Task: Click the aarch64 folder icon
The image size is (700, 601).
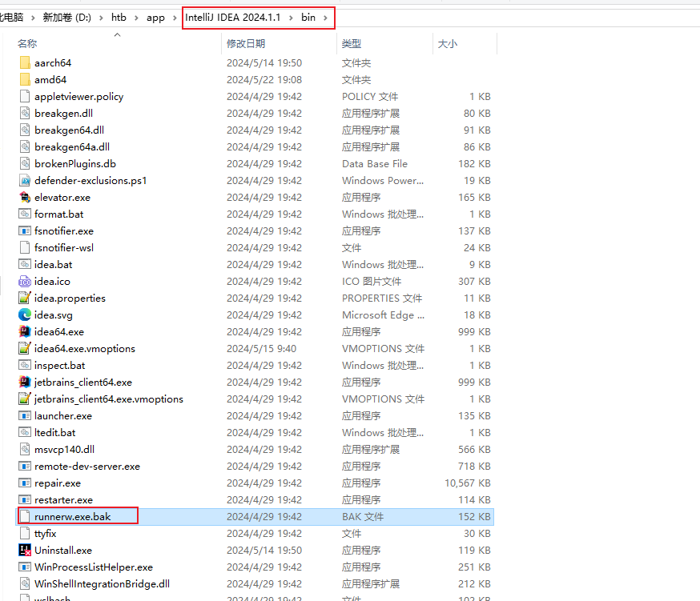Action: (25, 62)
